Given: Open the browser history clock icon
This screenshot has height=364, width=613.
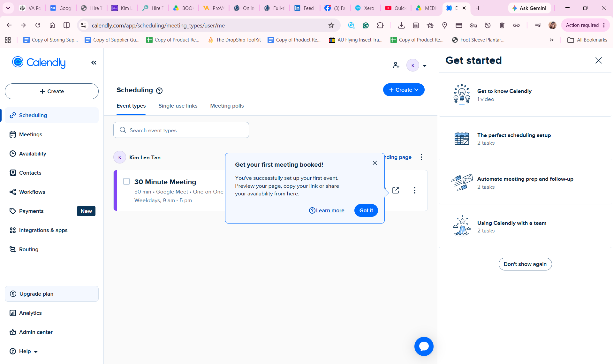Looking at the screenshot, I should pos(488,25).
